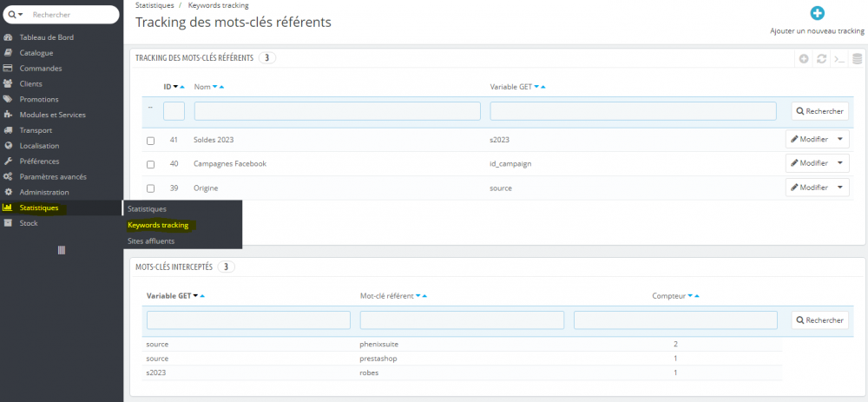This screenshot has width=868, height=402.
Task: Click the Préférences wrench icon
Action: (8, 161)
